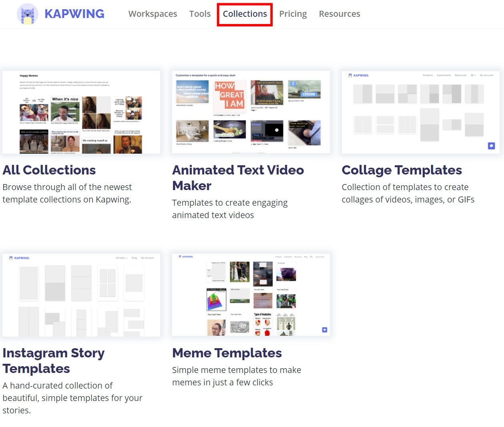Viewport: 504px width, 427px height.
Task: Click the Kapwing cat logo icon
Action: (x=28, y=14)
